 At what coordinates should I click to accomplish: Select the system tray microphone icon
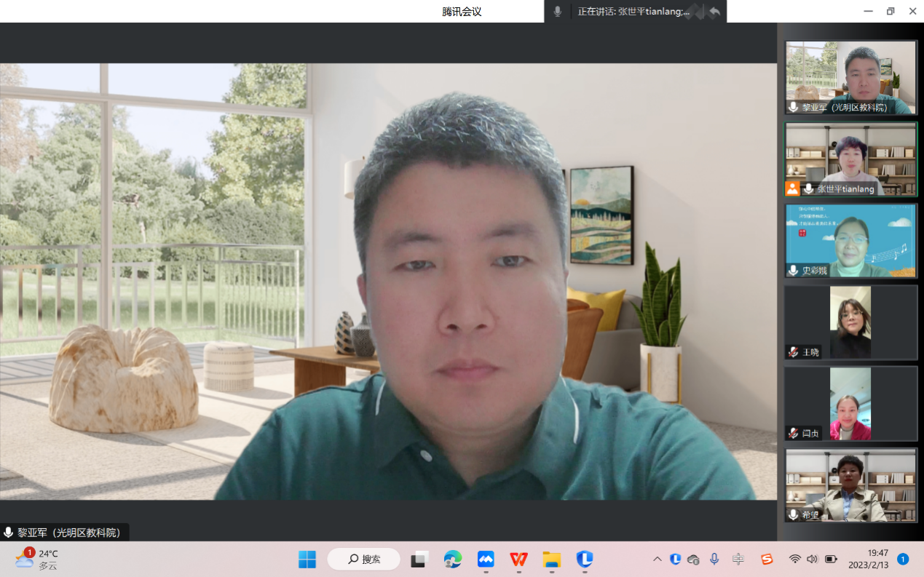[714, 560]
